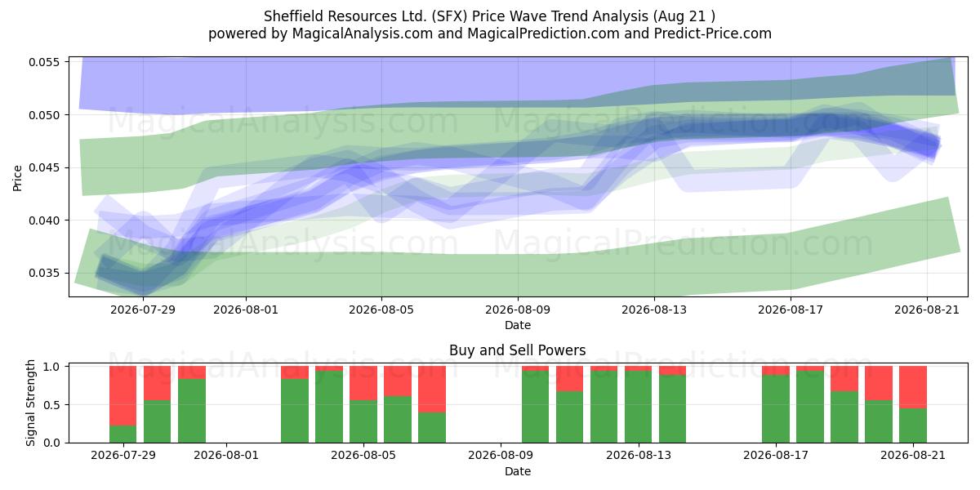Click 2026-07-29 on the Buy and Sell axis
Viewport: 980px width, 490px height.
(x=123, y=457)
